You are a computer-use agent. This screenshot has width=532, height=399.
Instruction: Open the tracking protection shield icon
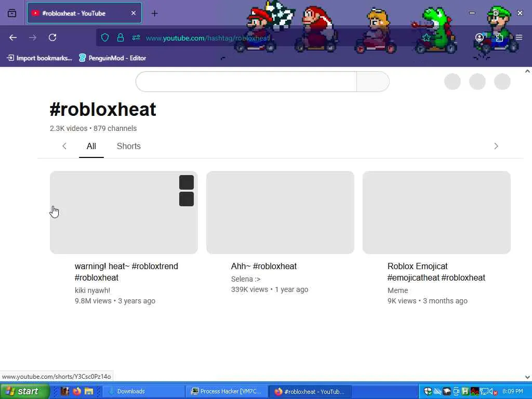point(105,37)
